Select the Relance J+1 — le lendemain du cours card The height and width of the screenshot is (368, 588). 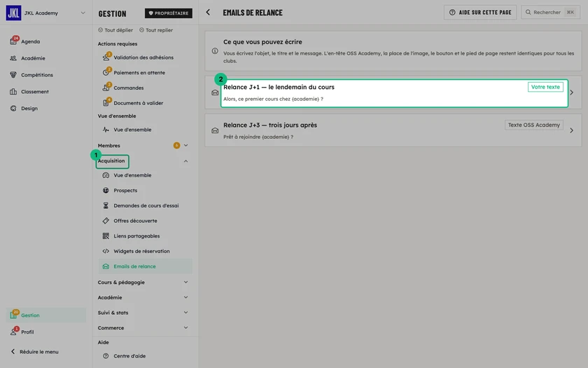coord(394,93)
